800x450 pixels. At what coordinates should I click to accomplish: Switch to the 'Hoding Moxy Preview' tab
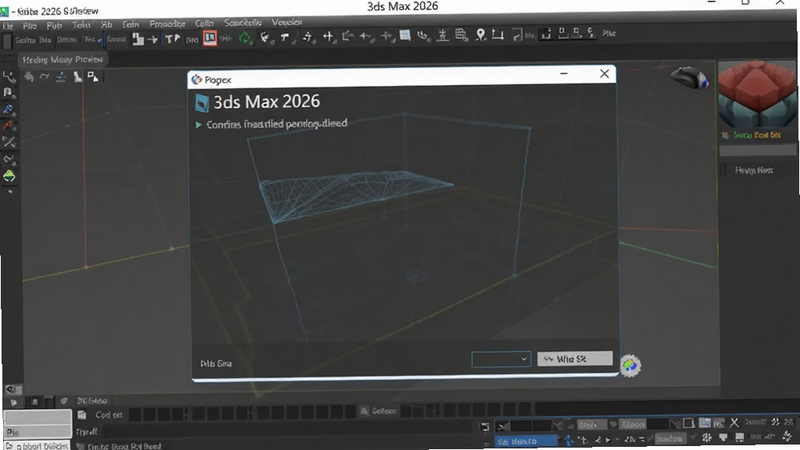[x=63, y=60]
